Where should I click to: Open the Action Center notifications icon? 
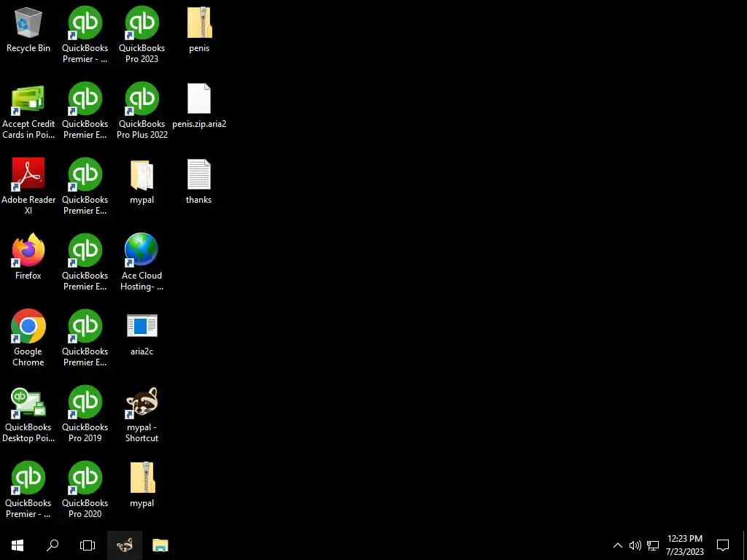[723, 545]
